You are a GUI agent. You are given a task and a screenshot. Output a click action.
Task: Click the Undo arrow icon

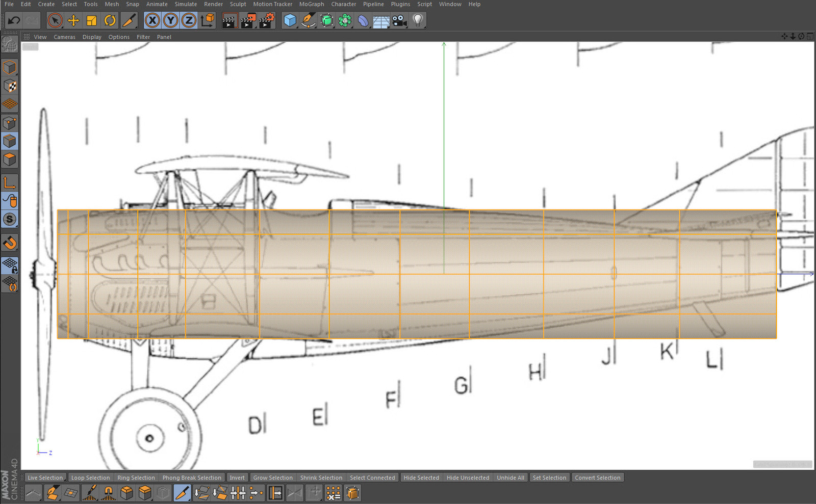pos(14,20)
